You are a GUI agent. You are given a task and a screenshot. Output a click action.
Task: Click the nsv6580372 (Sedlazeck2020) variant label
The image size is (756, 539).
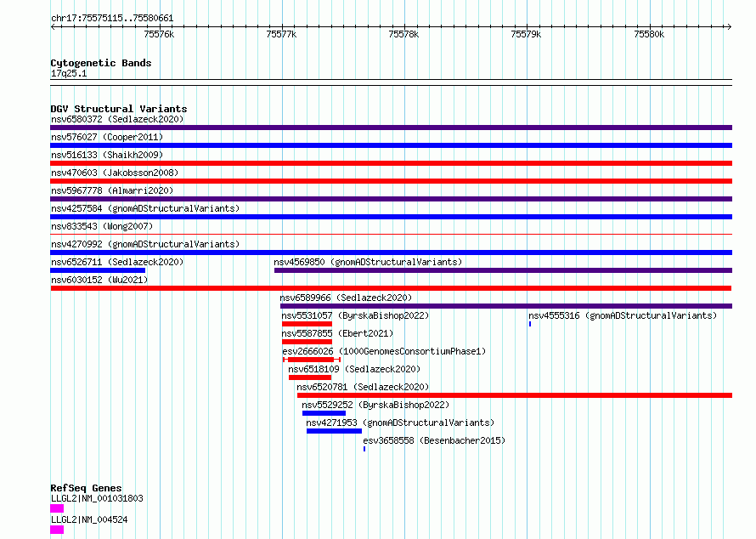(117, 119)
